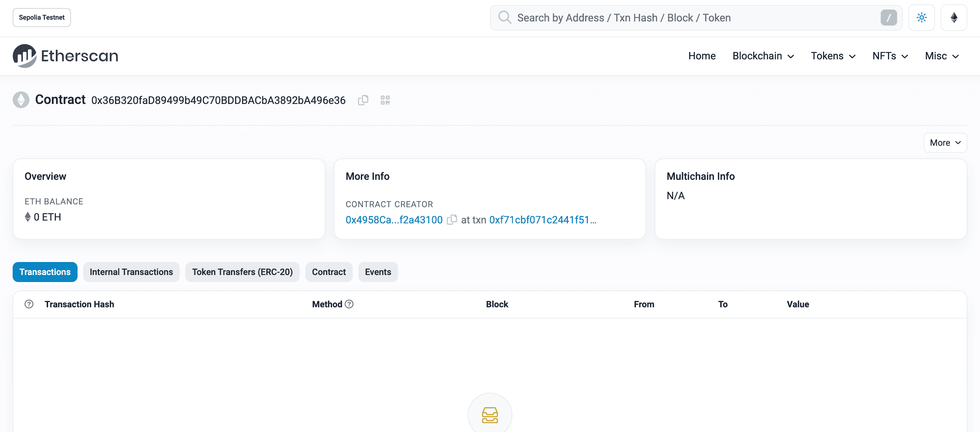Screen dimensions: 980x432
Task: Click the Multichain Info card heading
Action: click(x=700, y=176)
